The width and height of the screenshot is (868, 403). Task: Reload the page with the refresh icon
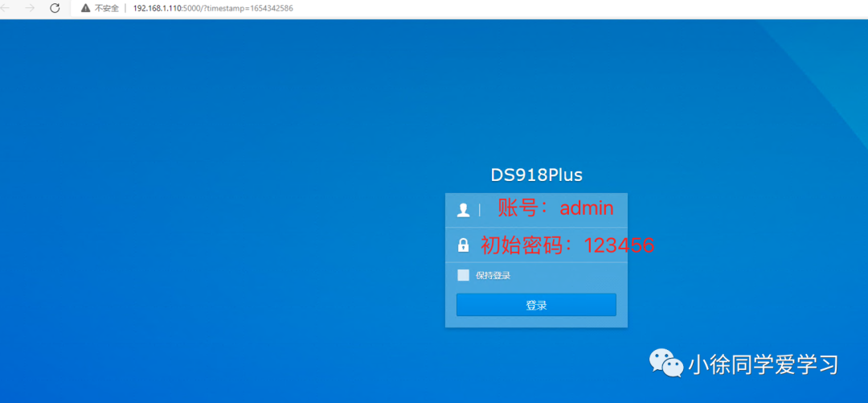click(x=55, y=8)
